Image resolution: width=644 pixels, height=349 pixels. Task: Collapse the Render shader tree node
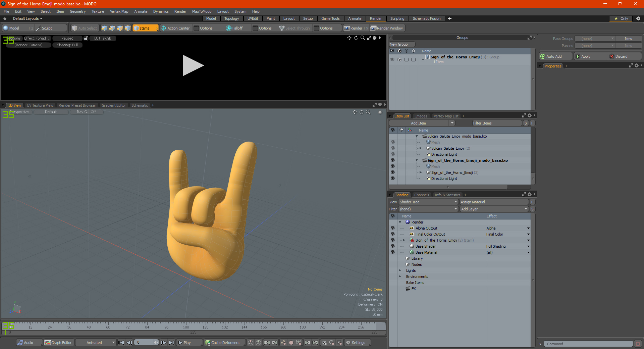[400, 222]
